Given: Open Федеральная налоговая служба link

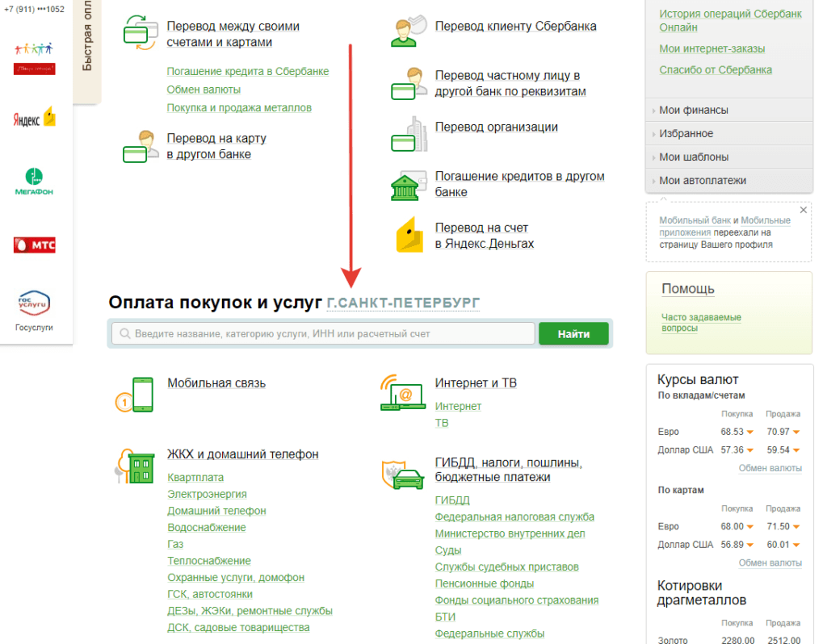Looking at the screenshot, I should 514,517.
